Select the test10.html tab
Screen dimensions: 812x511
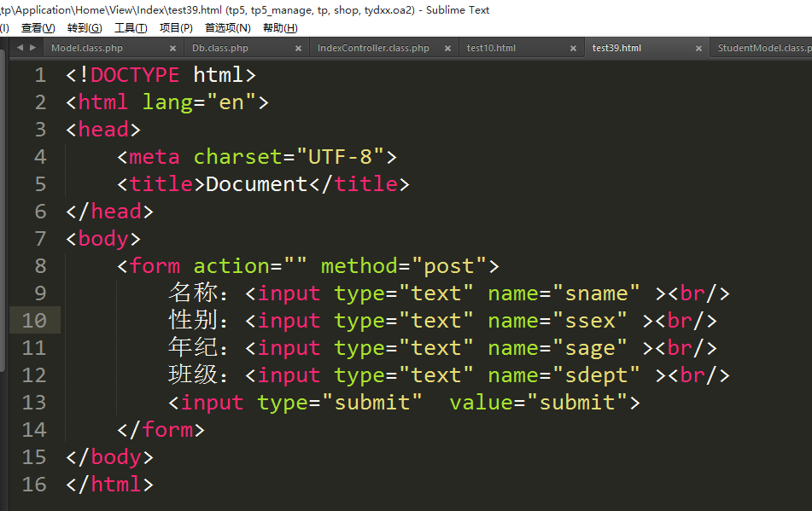point(491,48)
